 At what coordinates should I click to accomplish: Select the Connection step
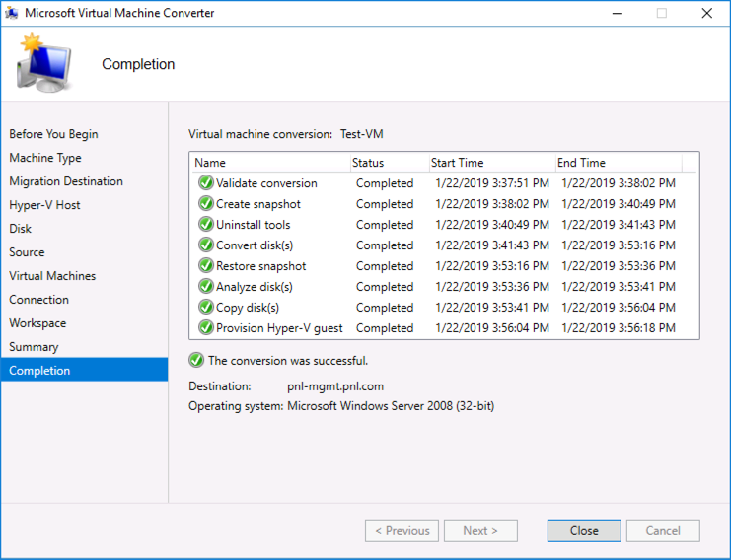(x=39, y=300)
